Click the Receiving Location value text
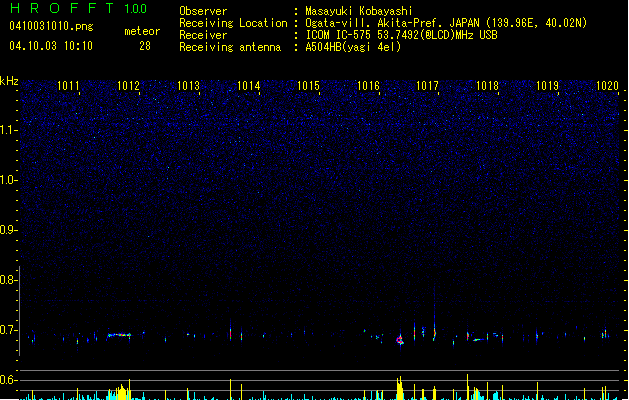The width and height of the screenshot is (629, 400). pyautogui.click(x=446, y=23)
